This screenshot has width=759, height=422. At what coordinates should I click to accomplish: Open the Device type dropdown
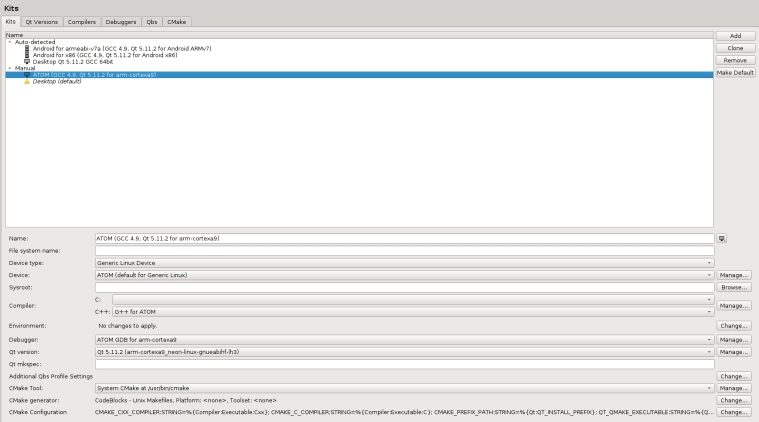[403, 263]
